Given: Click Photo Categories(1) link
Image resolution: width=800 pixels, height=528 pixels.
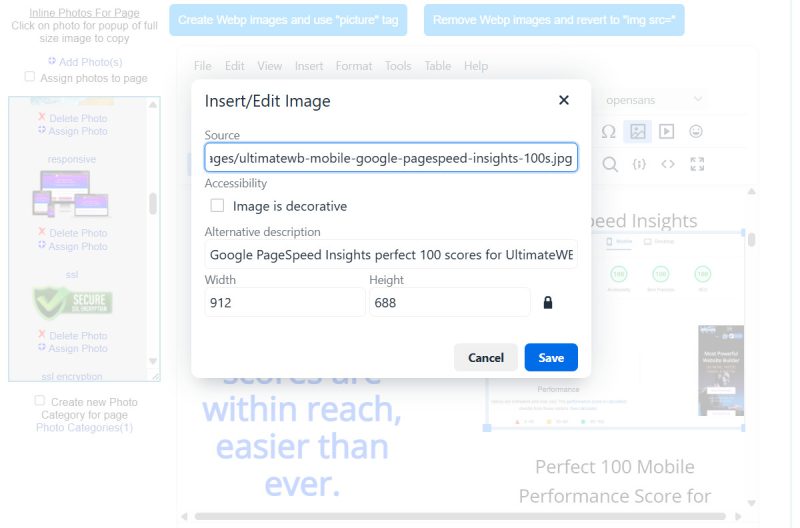Looking at the screenshot, I should coord(84,428).
